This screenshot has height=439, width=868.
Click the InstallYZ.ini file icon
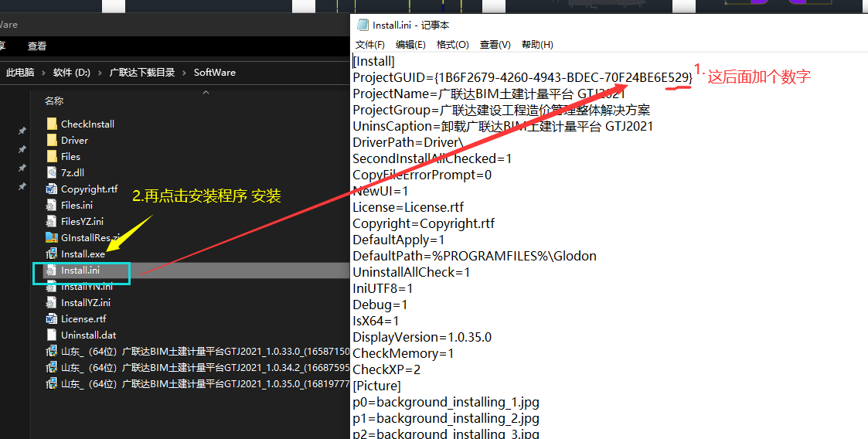click(x=52, y=302)
